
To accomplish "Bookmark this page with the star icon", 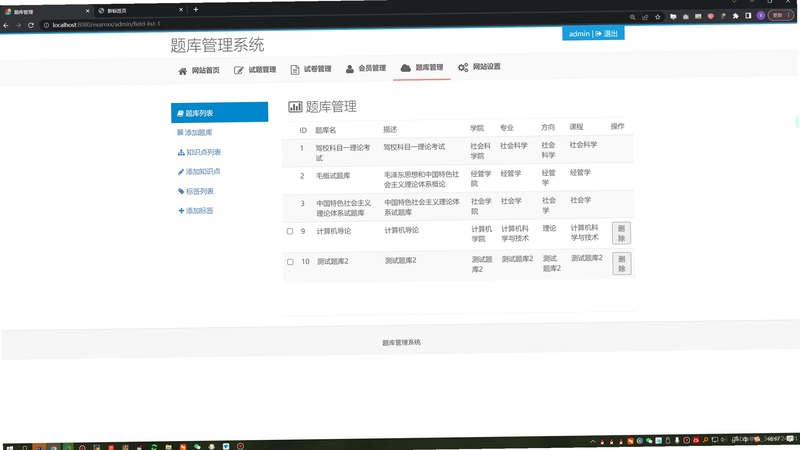I will [x=658, y=17].
